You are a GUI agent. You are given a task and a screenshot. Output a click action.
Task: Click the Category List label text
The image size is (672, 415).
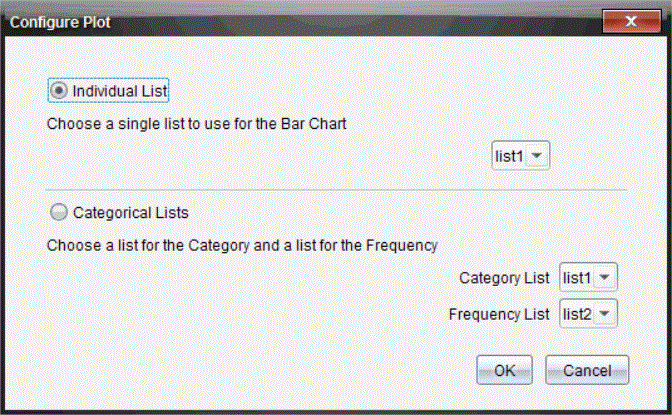click(x=504, y=277)
